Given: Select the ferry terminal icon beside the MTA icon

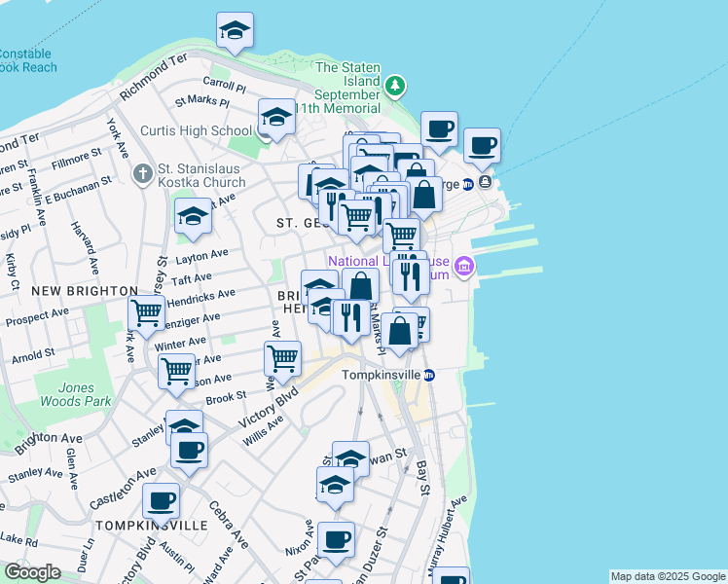Looking at the screenshot, I should [486, 181].
